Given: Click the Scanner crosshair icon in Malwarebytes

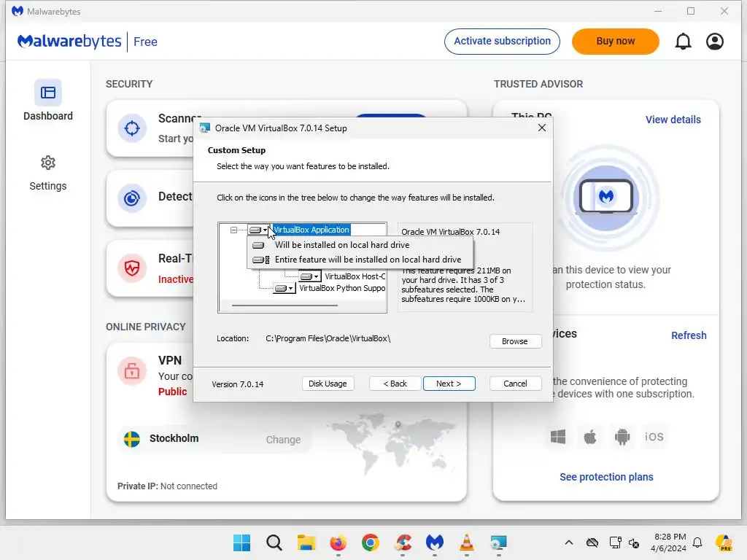Looking at the screenshot, I should tap(132, 128).
